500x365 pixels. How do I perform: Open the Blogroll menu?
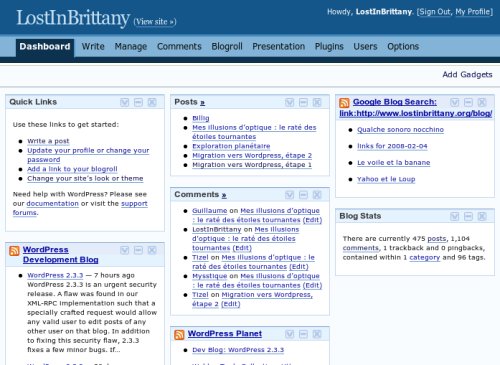tap(227, 47)
